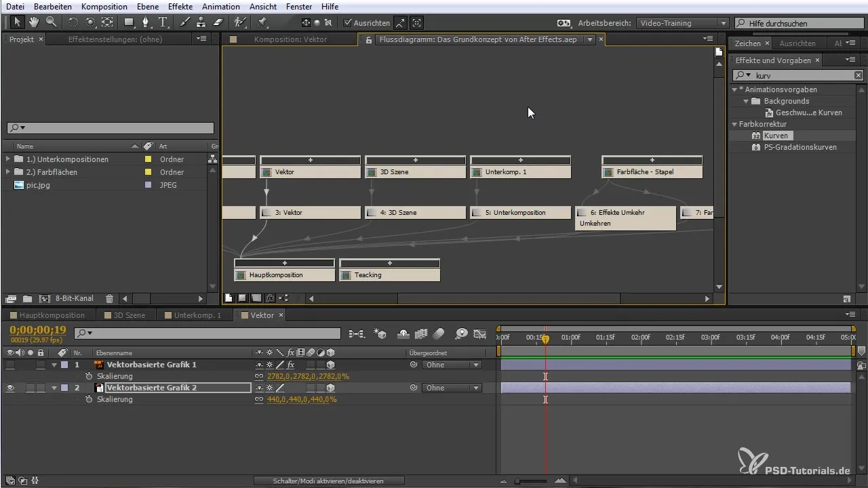The height and width of the screenshot is (488, 868).
Task: Click the Interpret Footage icon in Project panel
Action: click(x=11, y=298)
